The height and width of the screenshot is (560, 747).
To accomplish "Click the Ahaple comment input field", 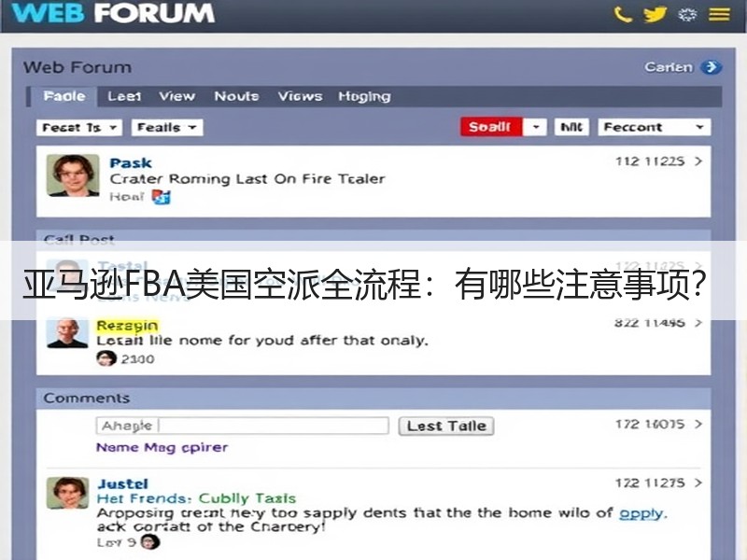I will pos(243,426).
